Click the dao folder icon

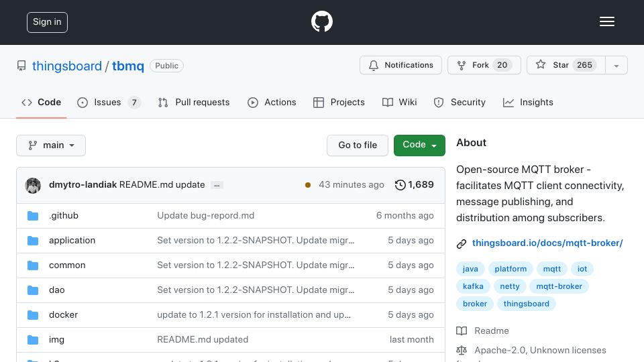(x=33, y=290)
